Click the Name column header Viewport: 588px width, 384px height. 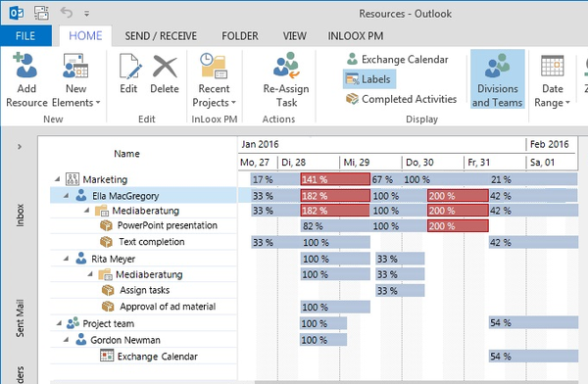point(126,154)
